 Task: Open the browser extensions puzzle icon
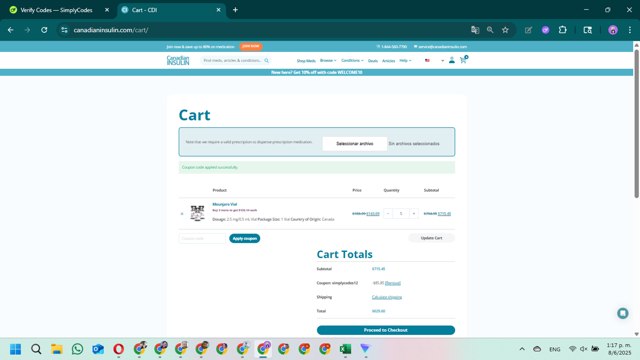(x=562, y=30)
